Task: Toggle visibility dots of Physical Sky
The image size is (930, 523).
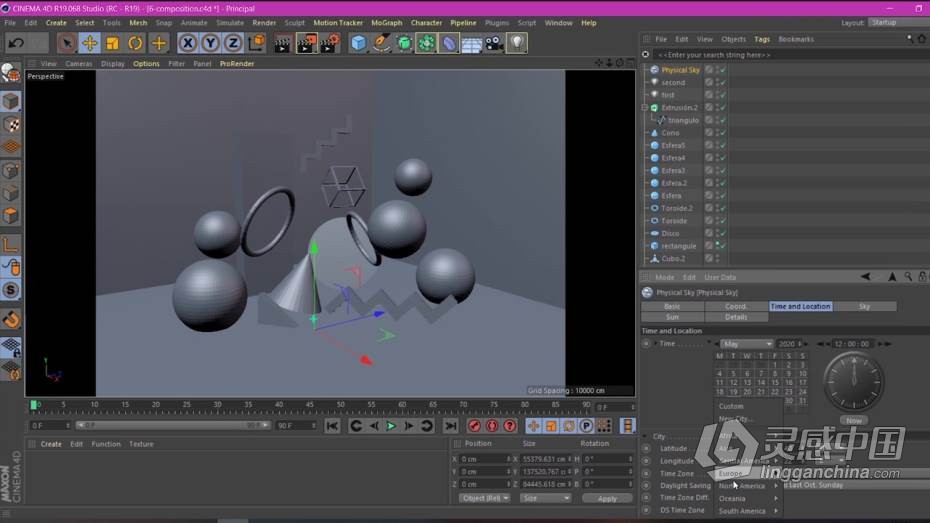Action: [717, 70]
